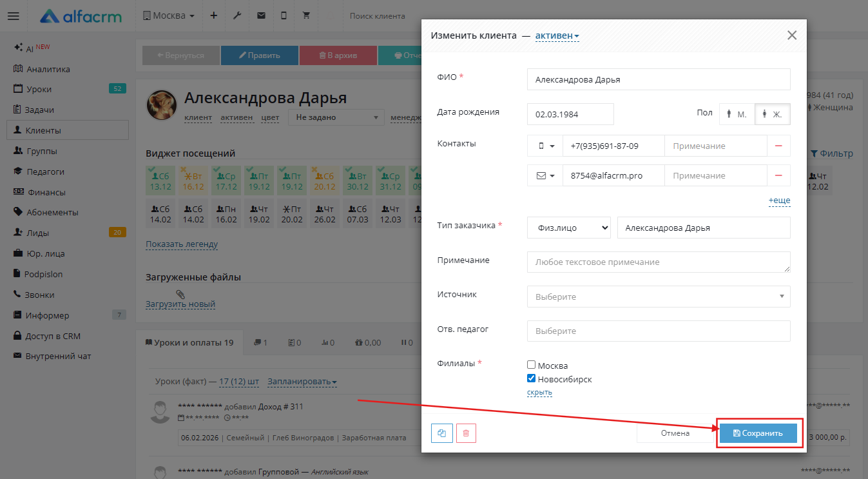Click the hamburger menu icon

pyautogui.click(x=14, y=16)
